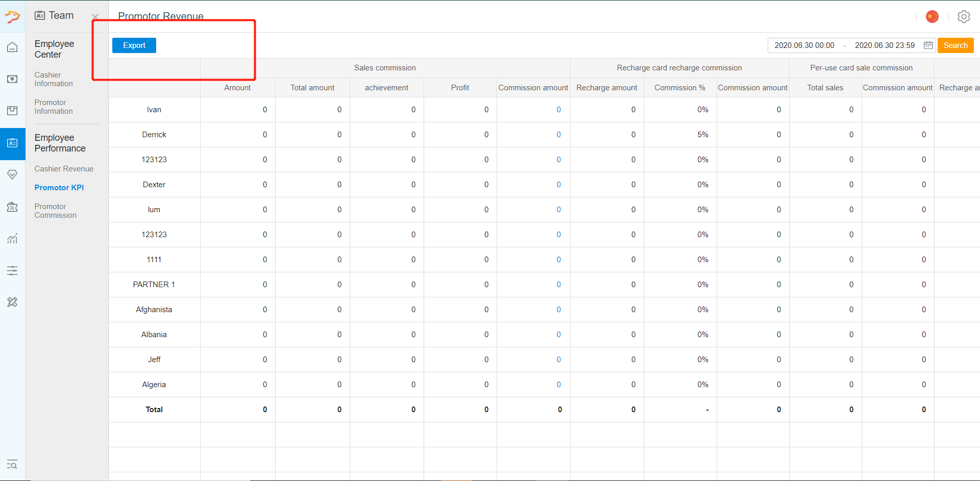Switch language via the China flag icon
This screenshot has width=980, height=481.
[932, 17]
